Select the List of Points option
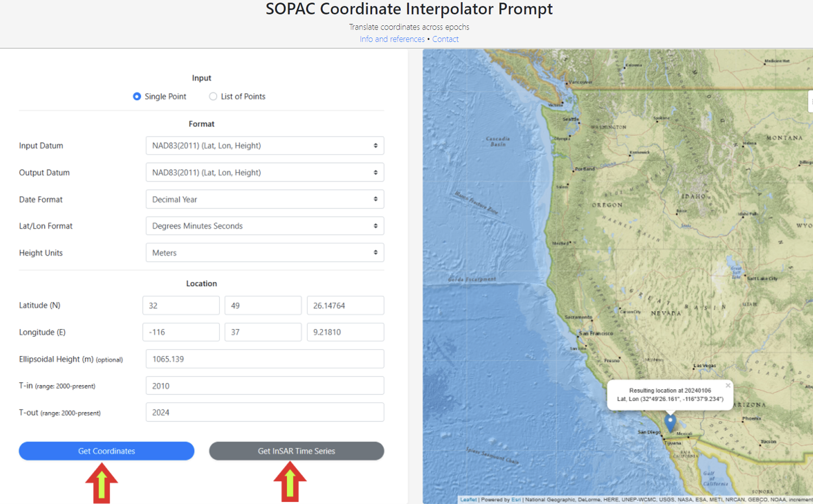The height and width of the screenshot is (504, 813). (x=213, y=97)
